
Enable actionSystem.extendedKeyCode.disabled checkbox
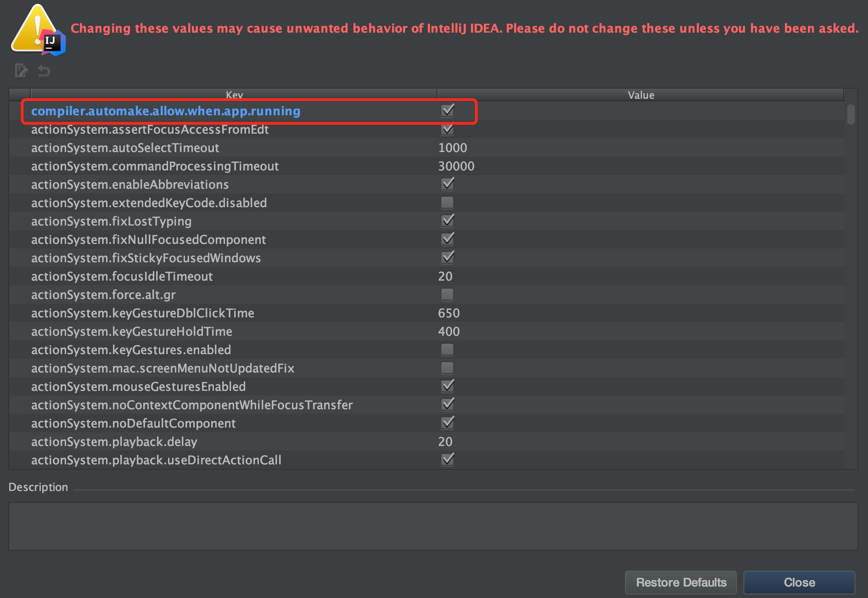[448, 203]
